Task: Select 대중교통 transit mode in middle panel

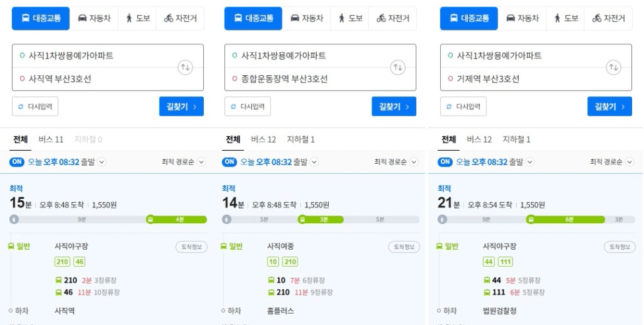Action: [x=253, y=18]
